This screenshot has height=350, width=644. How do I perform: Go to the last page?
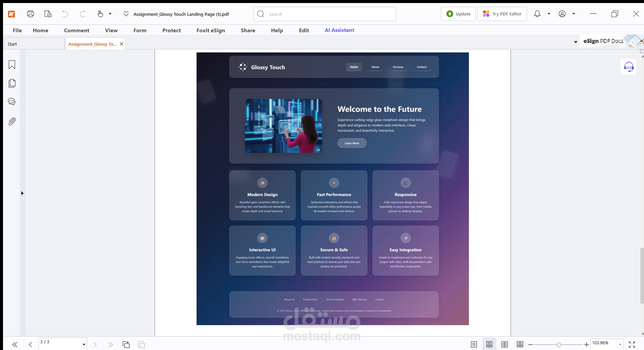point(110,344)
